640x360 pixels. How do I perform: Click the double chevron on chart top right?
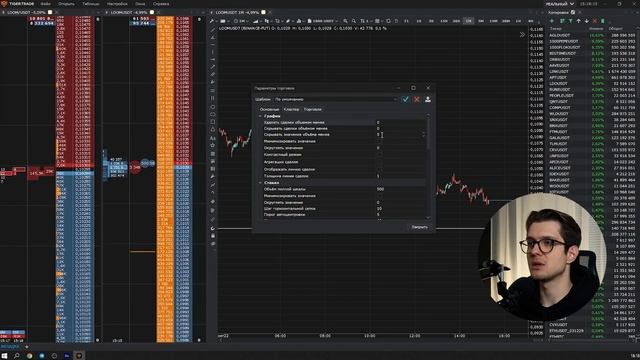pos(522,35)
